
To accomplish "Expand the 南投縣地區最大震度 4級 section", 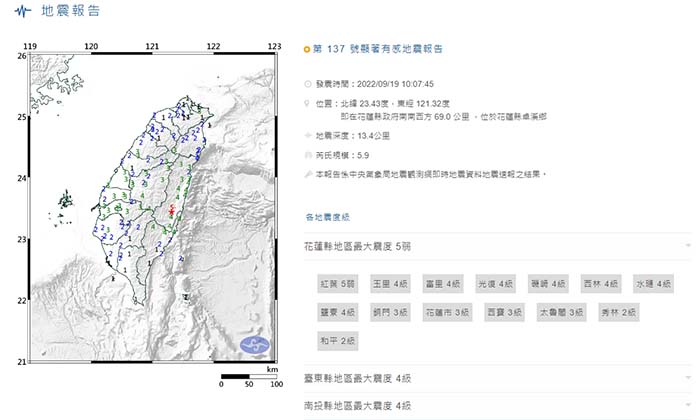I will click(x=497, y=405).
